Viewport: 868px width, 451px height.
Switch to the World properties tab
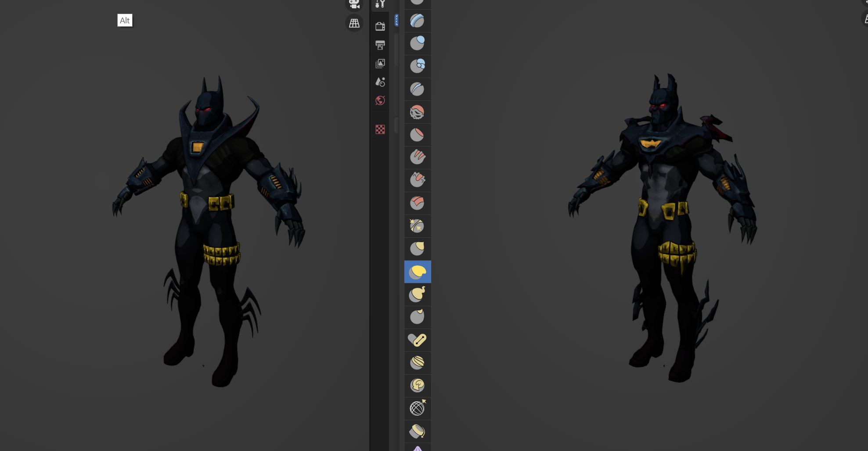click(x=380, y=100)
